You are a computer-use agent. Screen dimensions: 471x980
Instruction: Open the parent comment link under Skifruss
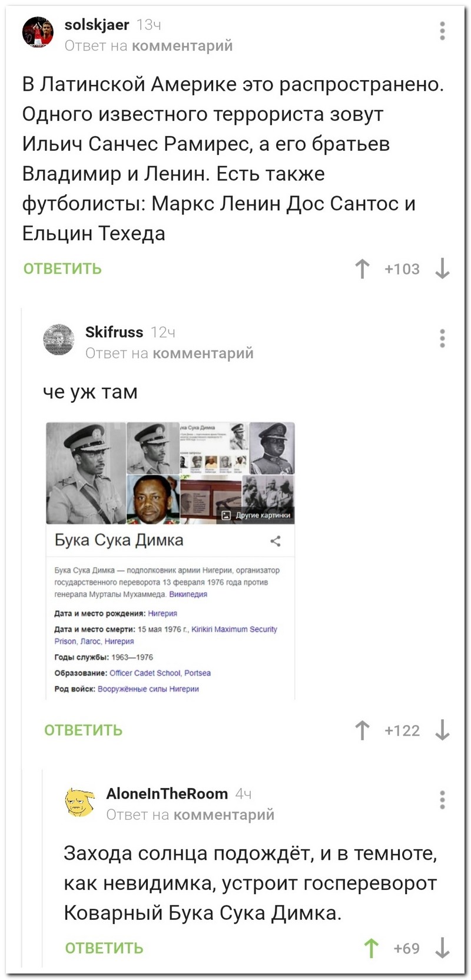pos(203,353)
